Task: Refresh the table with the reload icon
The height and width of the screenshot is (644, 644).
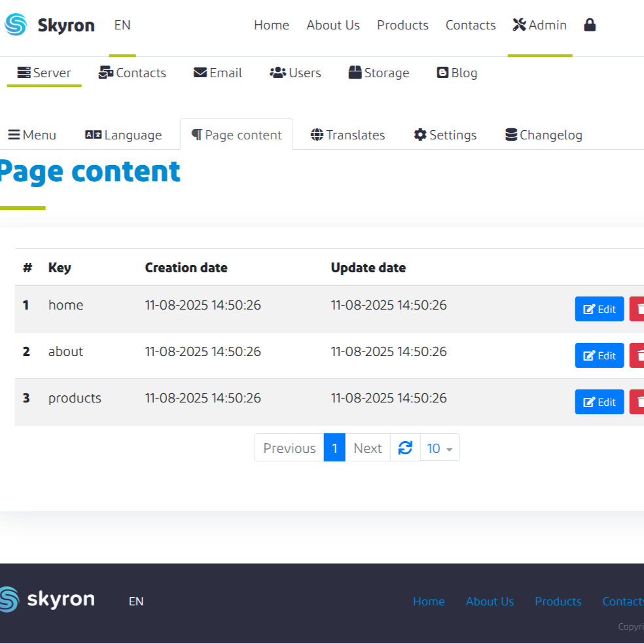Action: click(x=405, y=447)
